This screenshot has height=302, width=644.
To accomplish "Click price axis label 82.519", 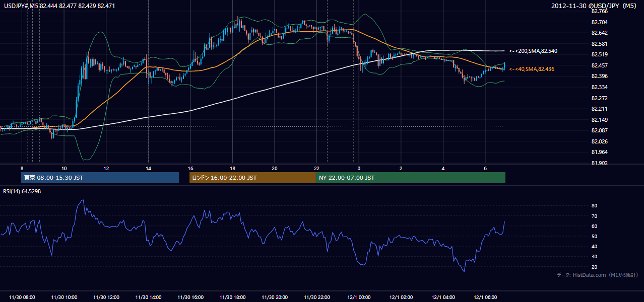I will (599, 54).
